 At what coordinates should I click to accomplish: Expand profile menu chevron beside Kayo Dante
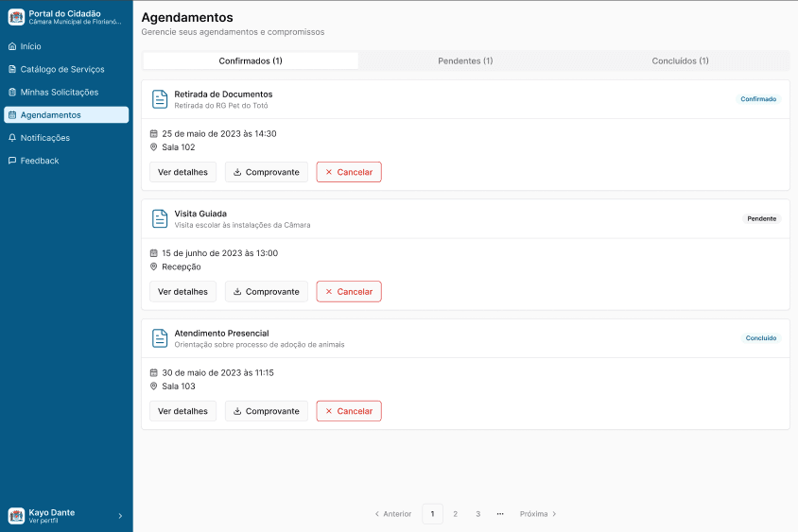121,516
